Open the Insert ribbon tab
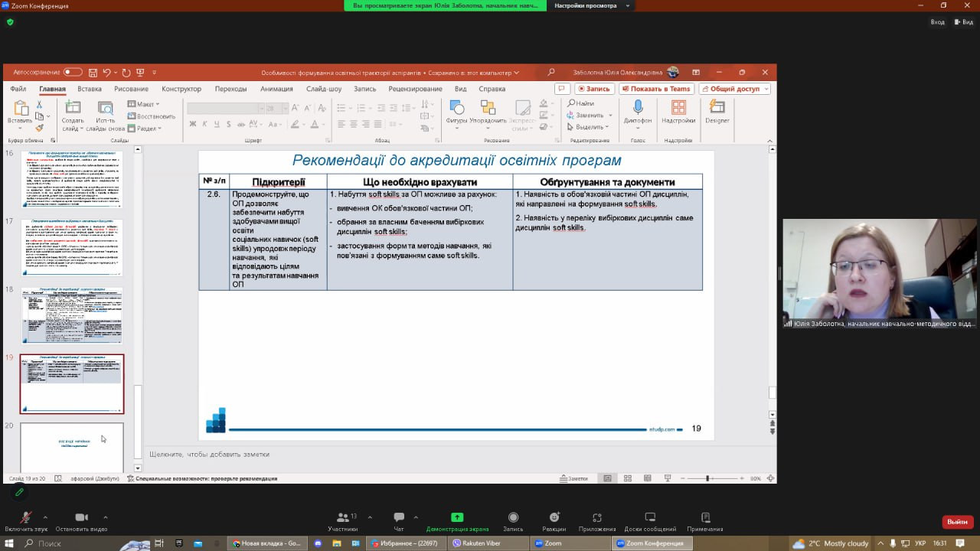Viewport: 980px width, 551px height. point(90,89)
